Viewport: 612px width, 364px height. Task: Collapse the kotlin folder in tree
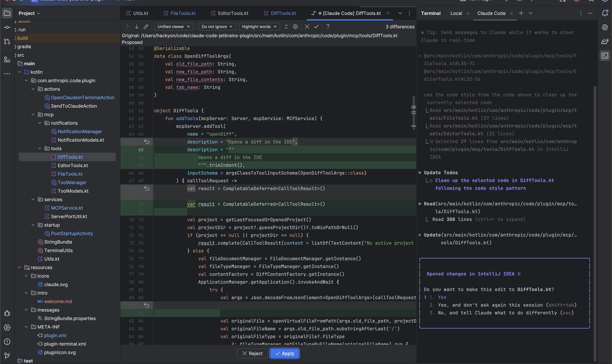tap(20, 72)
